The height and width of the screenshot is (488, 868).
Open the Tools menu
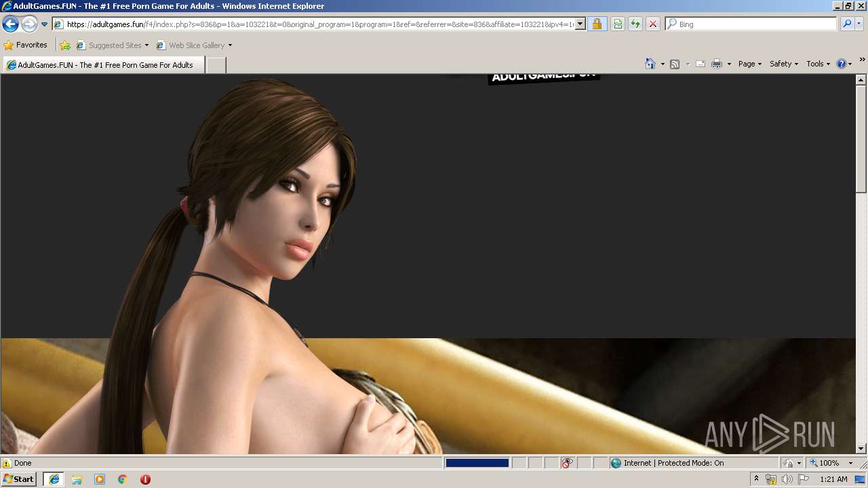pos(818,64)
